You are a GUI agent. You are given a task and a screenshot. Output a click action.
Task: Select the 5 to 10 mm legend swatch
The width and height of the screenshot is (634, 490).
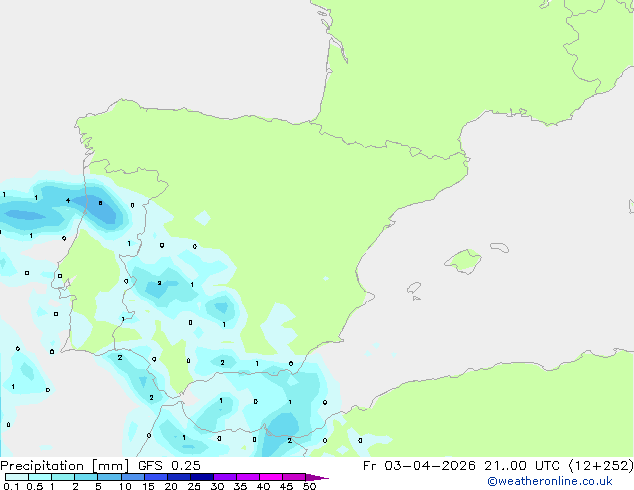pyautogui.click(x=109, y=477)
